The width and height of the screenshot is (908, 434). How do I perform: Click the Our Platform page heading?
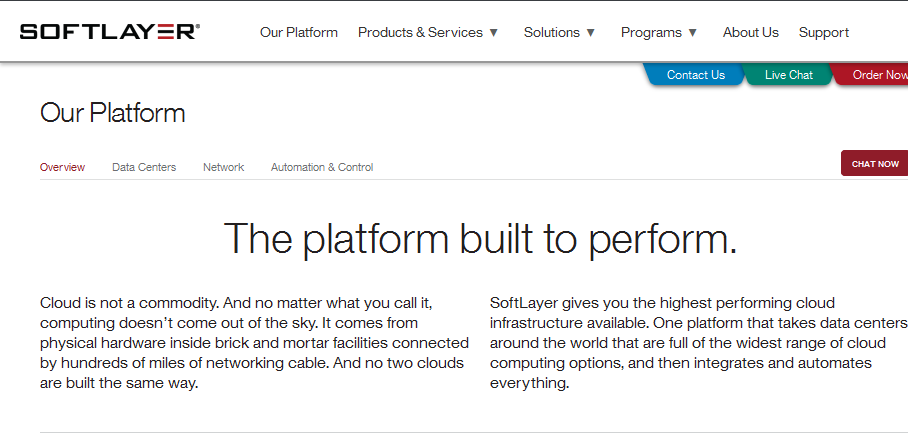(x=113, y=113)
